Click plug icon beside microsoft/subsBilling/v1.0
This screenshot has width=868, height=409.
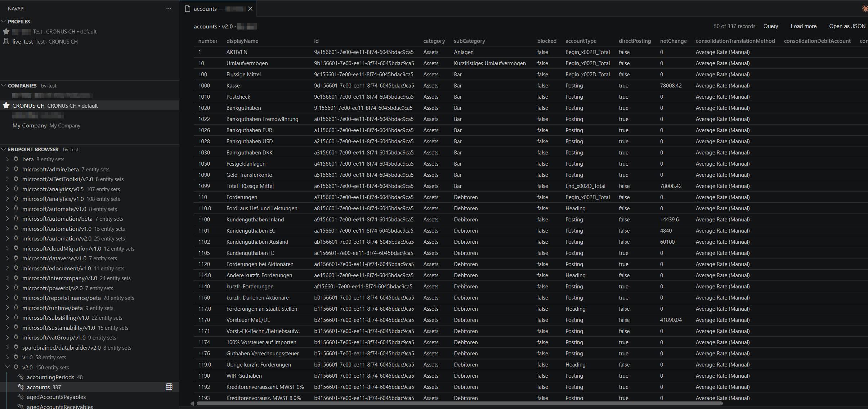[16, 318]
